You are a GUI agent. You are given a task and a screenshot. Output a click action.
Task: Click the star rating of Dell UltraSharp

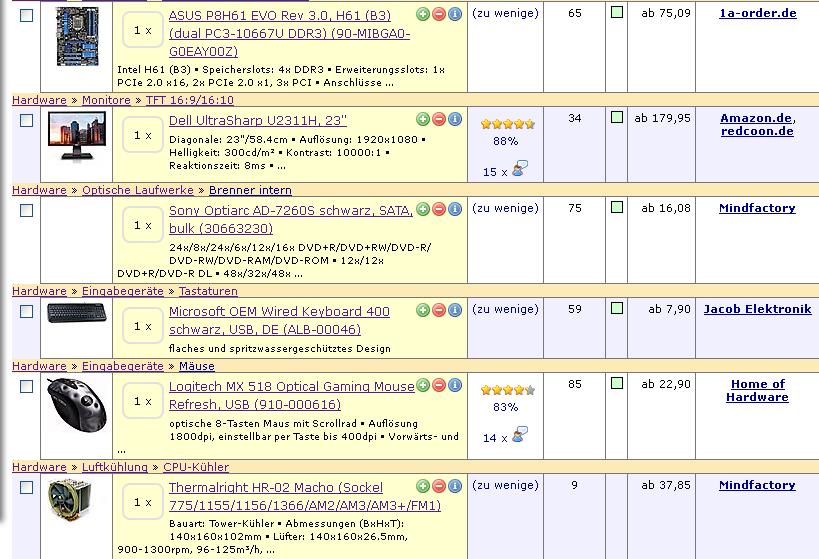508,124
